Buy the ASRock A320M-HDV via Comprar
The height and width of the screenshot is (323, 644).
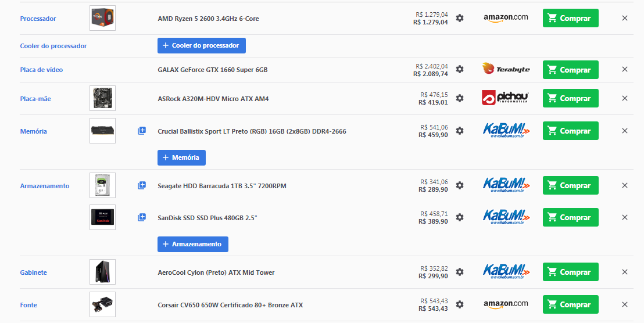(x=571, y=98)
